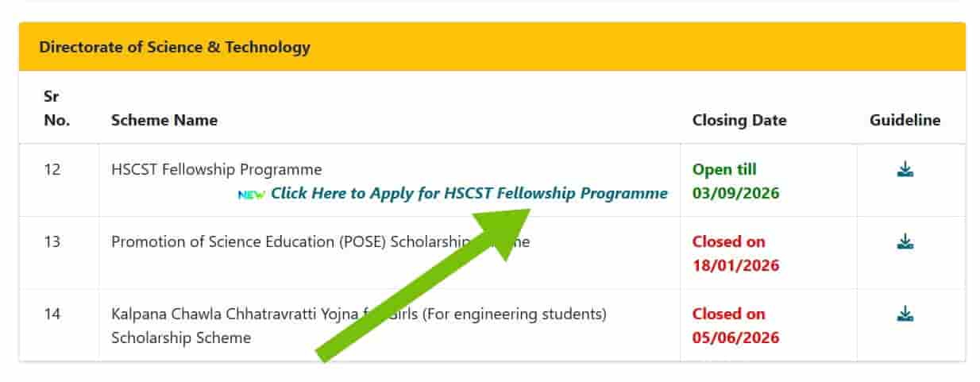Click the Closing Date column header
980x382 pixels.
click(739, 121)
